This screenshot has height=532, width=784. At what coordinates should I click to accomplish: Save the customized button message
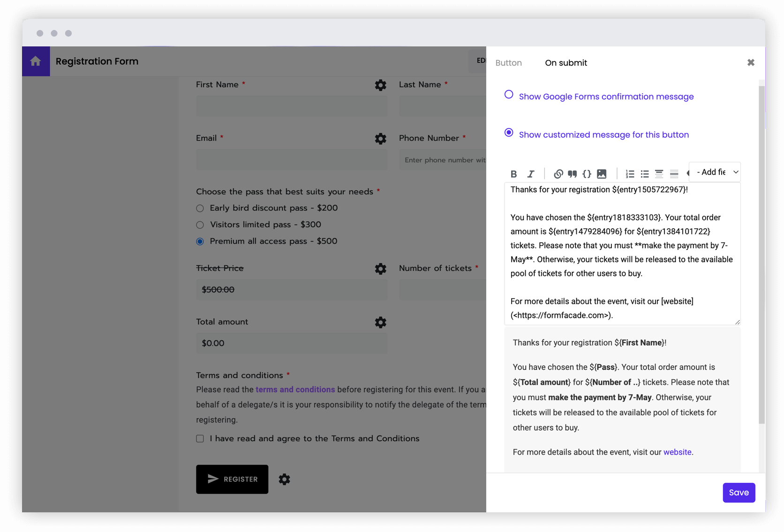[739, 493]
